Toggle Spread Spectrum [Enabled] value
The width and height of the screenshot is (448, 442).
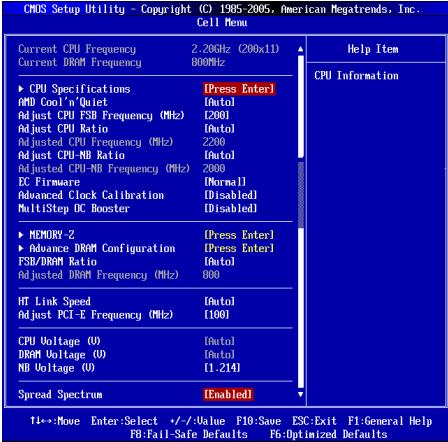coord(228,395)
